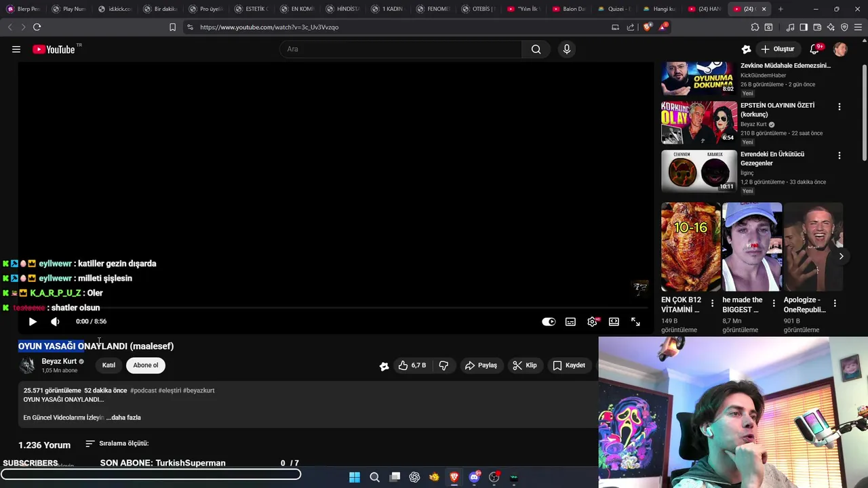The width and height of the screenshot is (868, 488).
Task: Open YouTube notifications bell
Action: coord(816,49)
